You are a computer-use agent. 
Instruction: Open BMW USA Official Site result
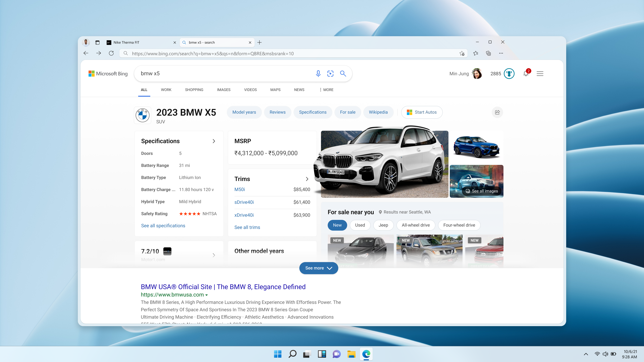click(x=223, y=287)
